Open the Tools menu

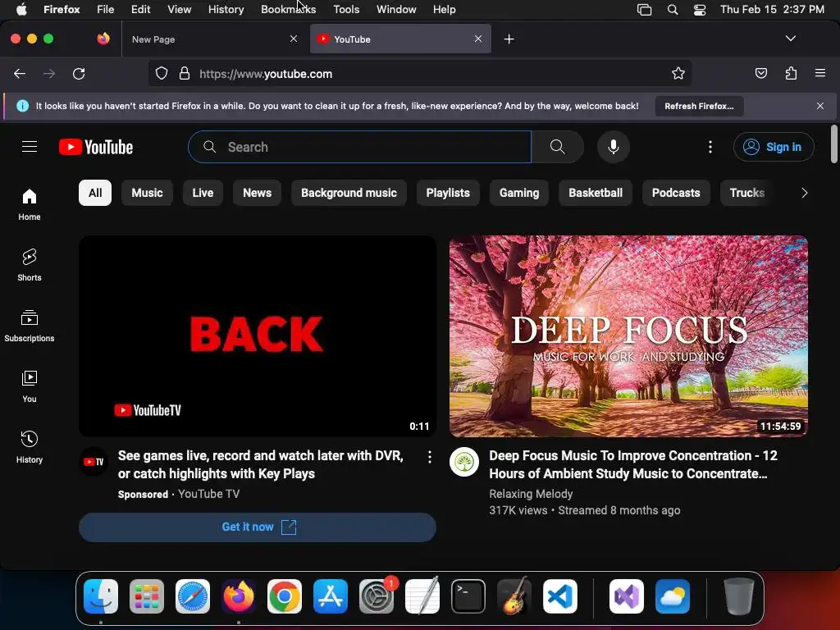tap(346, 10)
